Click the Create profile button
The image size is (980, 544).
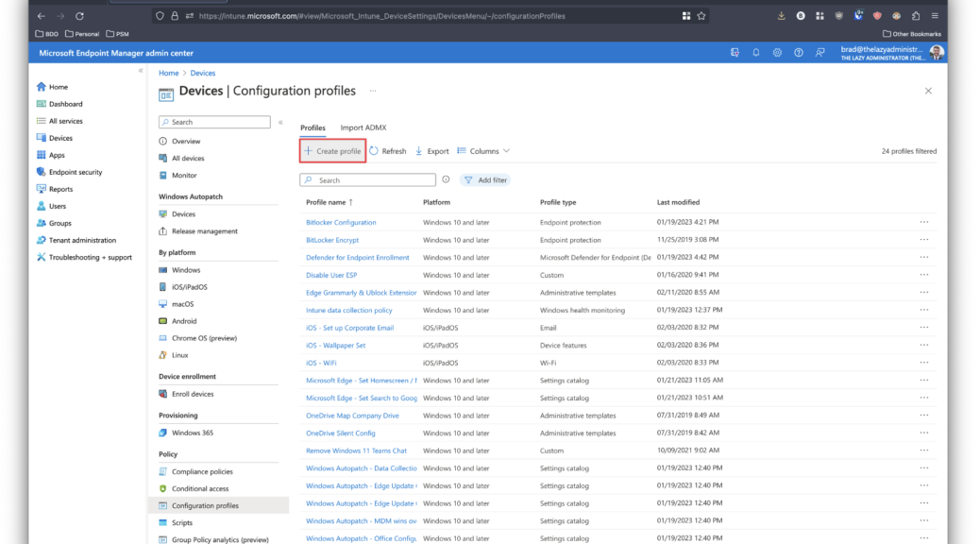tap(332, 151)
